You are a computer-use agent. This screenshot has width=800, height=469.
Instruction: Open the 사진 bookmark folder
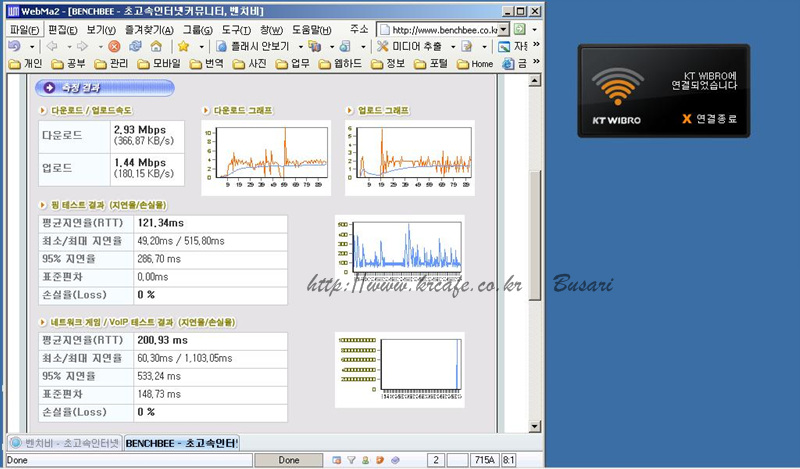pyautogui.click(x=249, y=64)
